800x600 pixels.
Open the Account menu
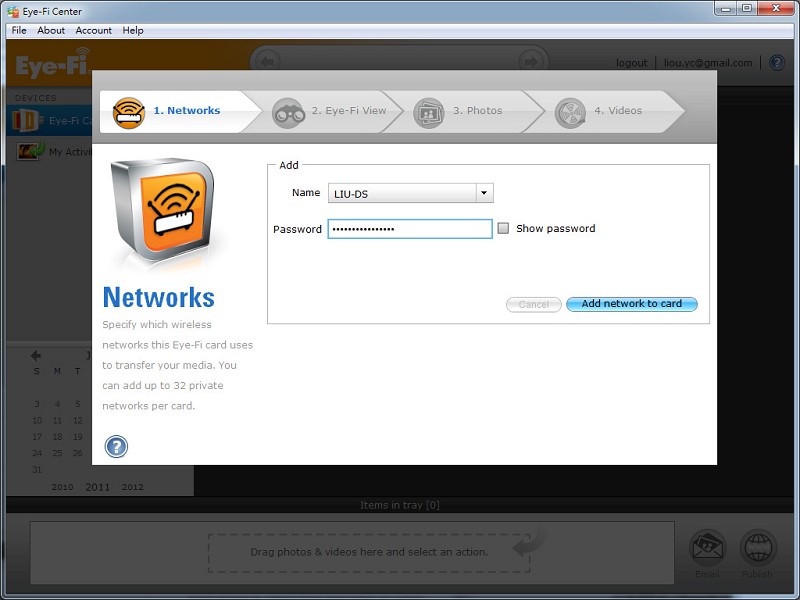pyautogui.click(x=93, y=30)
